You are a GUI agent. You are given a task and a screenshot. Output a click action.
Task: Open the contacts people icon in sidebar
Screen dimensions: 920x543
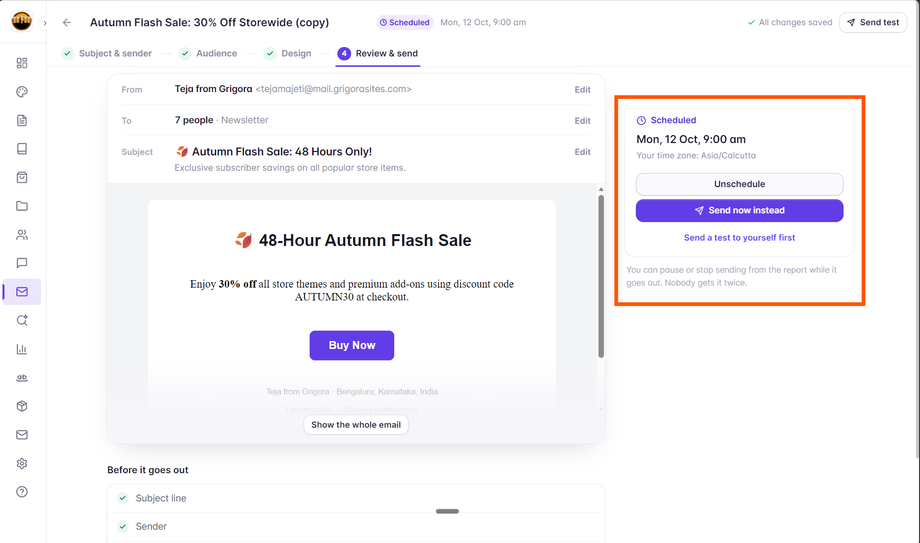point(22,235)
